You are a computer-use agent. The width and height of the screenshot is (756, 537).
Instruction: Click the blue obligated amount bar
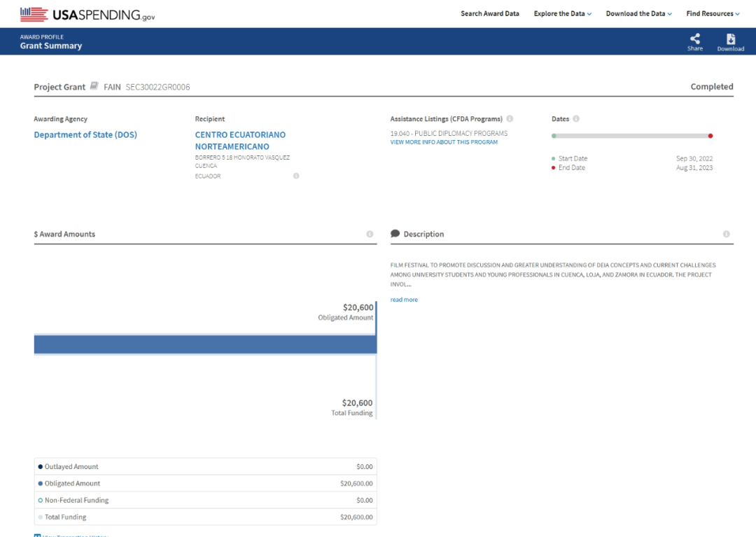[205, 344]
